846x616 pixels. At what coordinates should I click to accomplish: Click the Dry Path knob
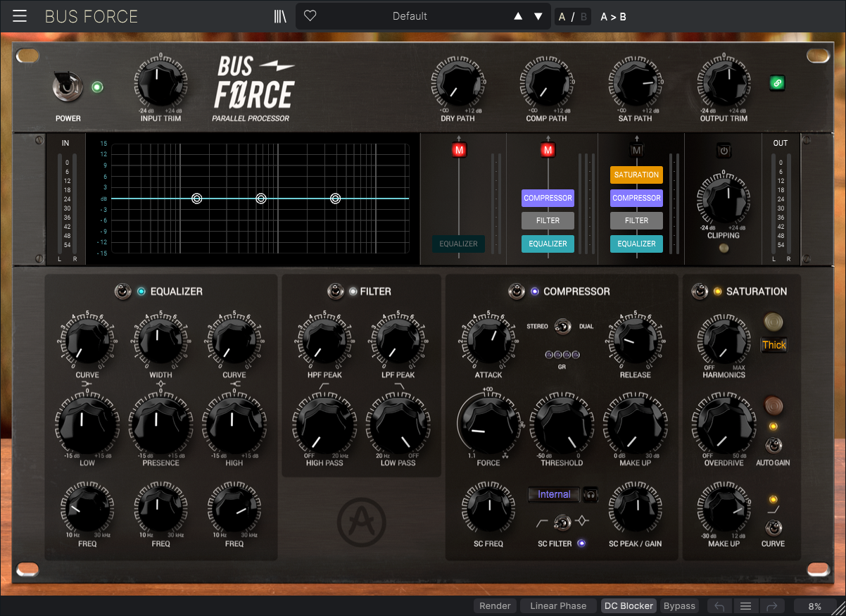coord(457,85)
